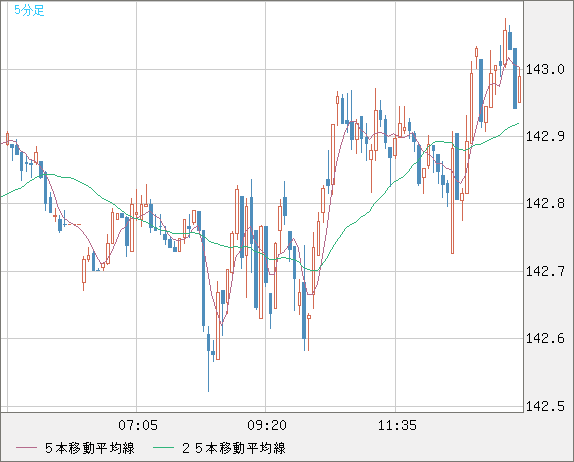Click the 142.5 price axis label
The height and width of the screenshot is (462, 574).
pos(545,406)
